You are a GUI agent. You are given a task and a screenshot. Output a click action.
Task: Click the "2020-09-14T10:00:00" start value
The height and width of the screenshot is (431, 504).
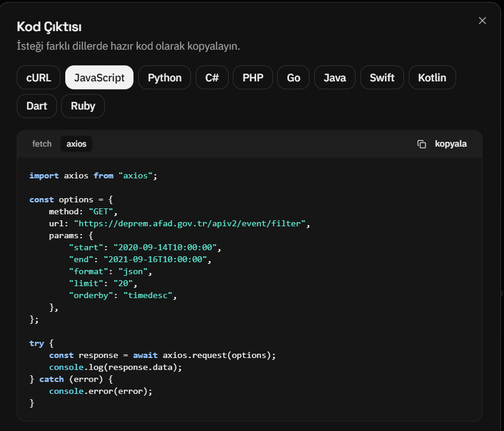tap(165, 247)
